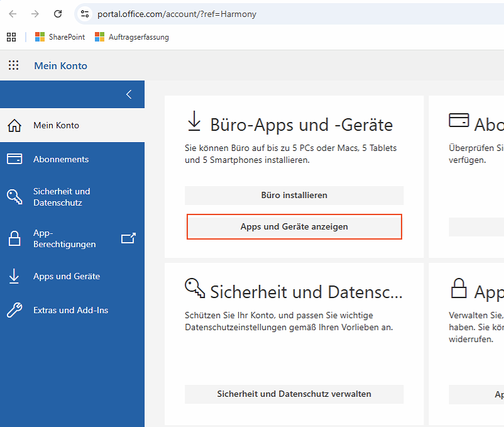Click the App-Berechtigungen lock icon

tap(14, 238)
